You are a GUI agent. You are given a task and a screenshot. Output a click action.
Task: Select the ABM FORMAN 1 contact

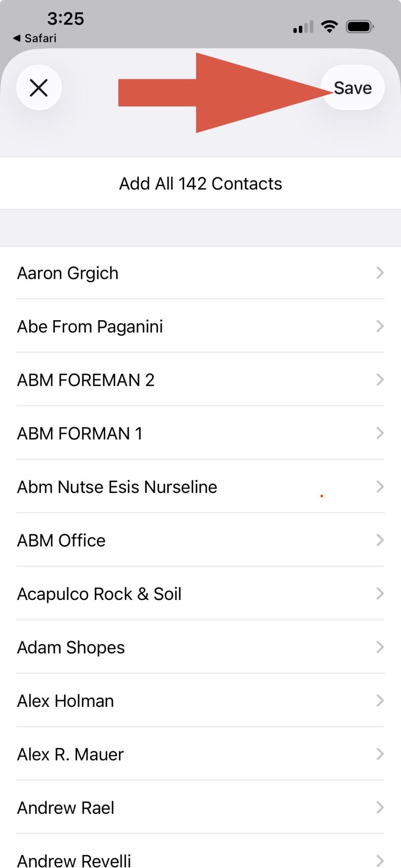tap(80, 434)
